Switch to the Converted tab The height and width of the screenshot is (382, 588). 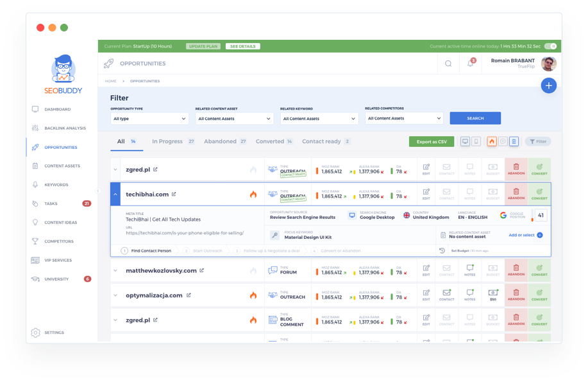[x=274, y=142]
